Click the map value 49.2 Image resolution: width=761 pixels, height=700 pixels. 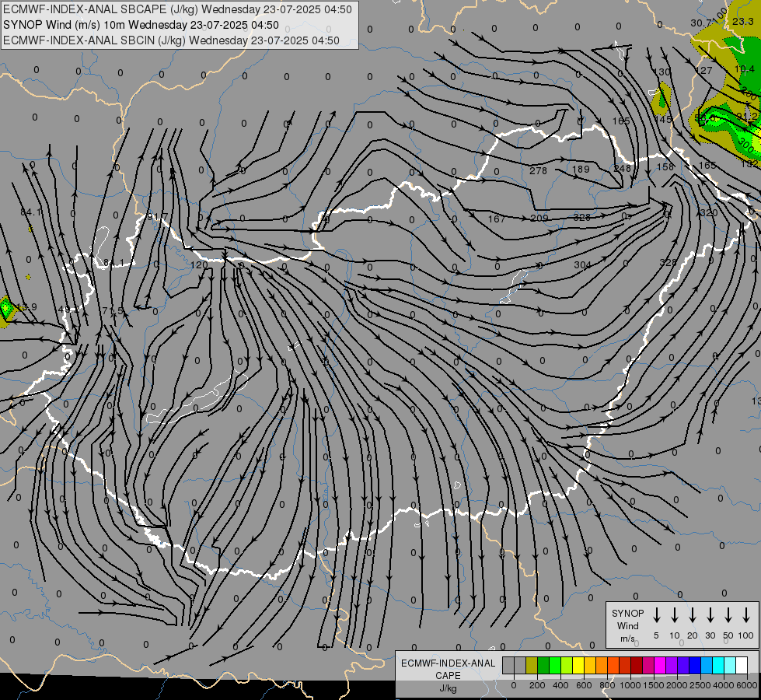coord(68,309)
